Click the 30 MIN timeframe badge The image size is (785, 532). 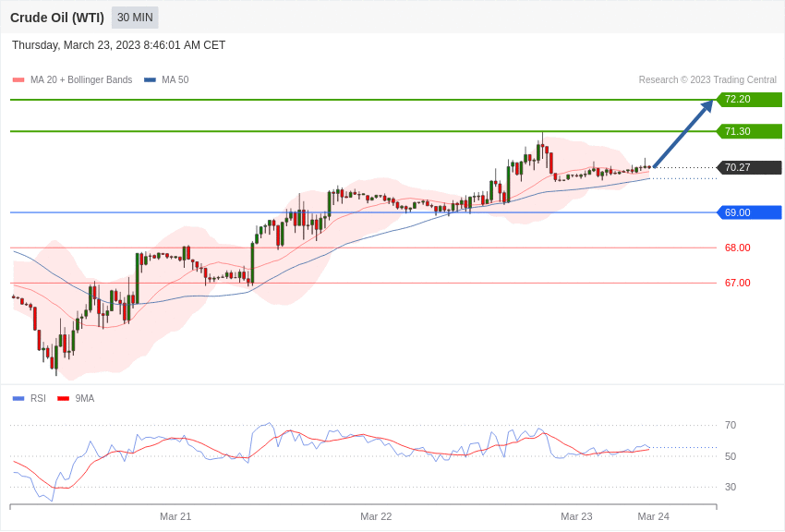coord(135,18)
